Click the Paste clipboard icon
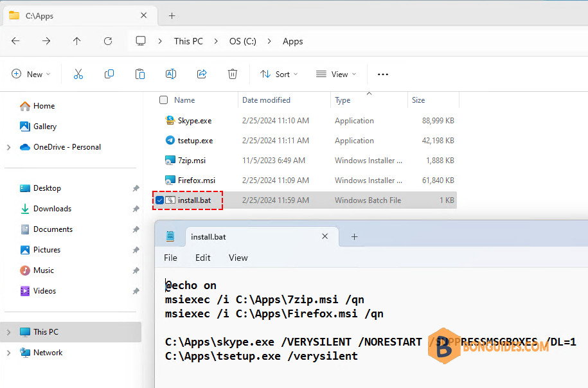This screenshot has height=388, width=588. [140, 74]
